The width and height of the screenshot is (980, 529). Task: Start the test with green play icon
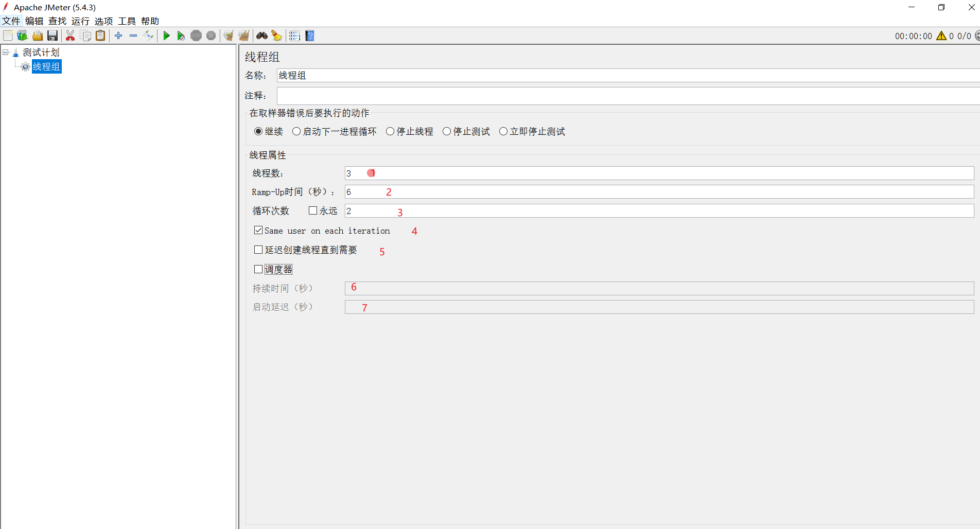(x=166, y=36)
